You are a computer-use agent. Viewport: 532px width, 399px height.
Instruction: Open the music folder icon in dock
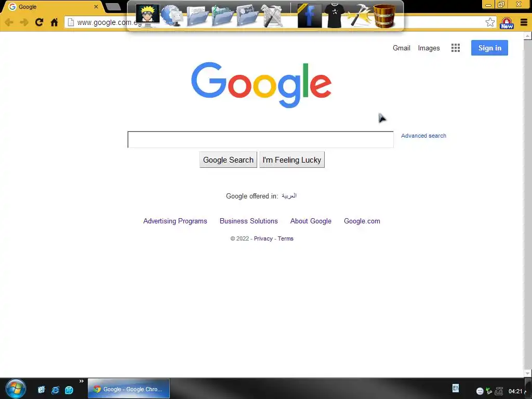click(x=222, y=16)
